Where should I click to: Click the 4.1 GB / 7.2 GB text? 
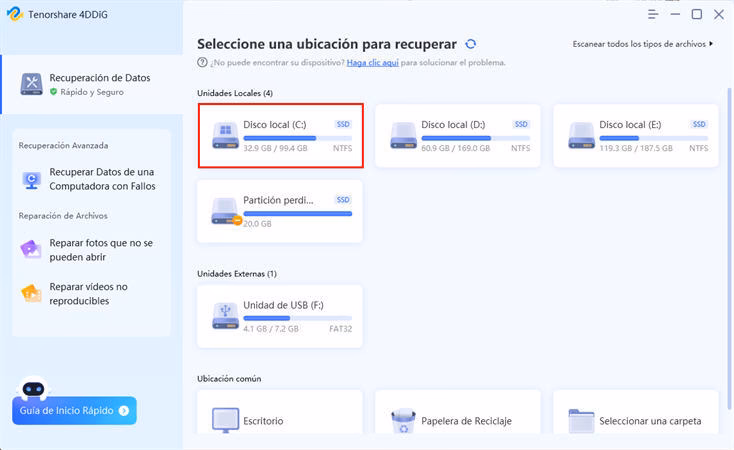point(271,329)
